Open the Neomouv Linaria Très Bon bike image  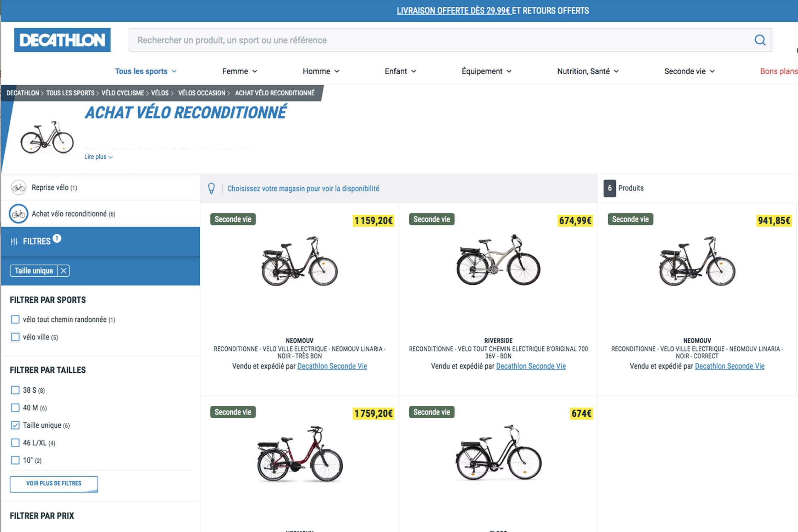(x=300, y=261)
